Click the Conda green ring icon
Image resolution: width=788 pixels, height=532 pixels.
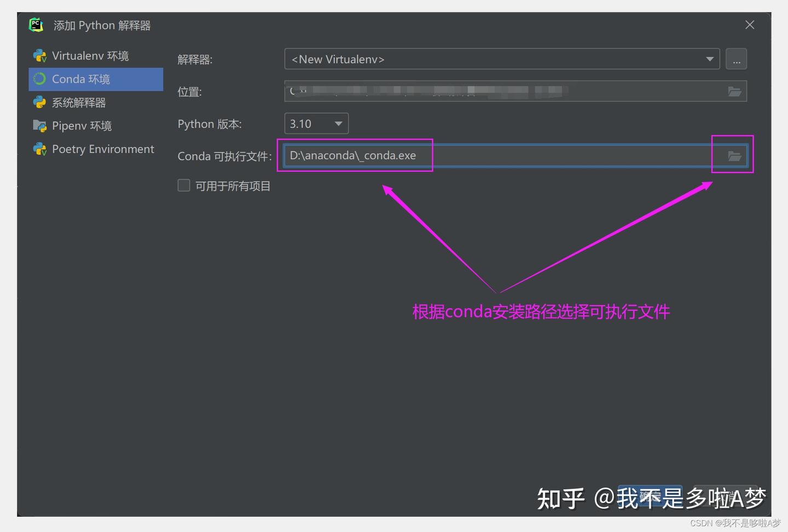39,79
